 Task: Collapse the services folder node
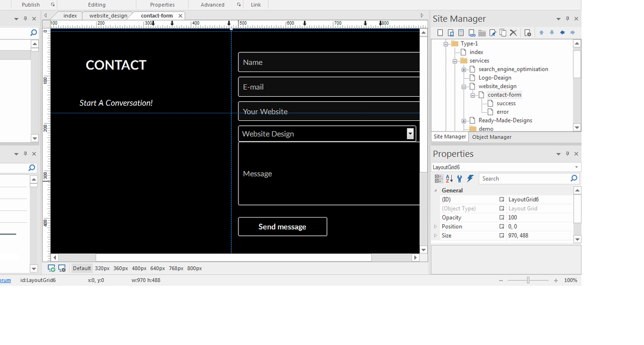click(455, 61)
